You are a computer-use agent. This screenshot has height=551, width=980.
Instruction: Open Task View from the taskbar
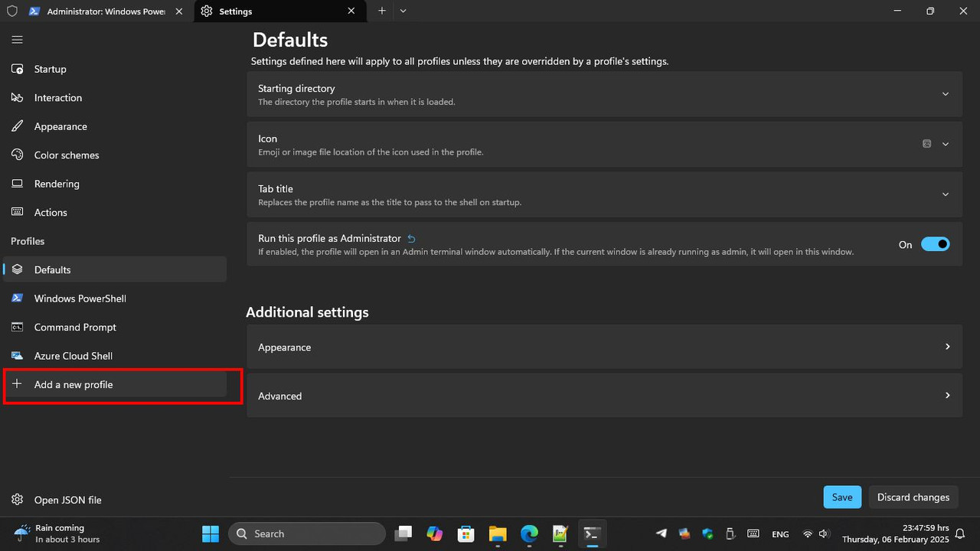pos(403,533)
